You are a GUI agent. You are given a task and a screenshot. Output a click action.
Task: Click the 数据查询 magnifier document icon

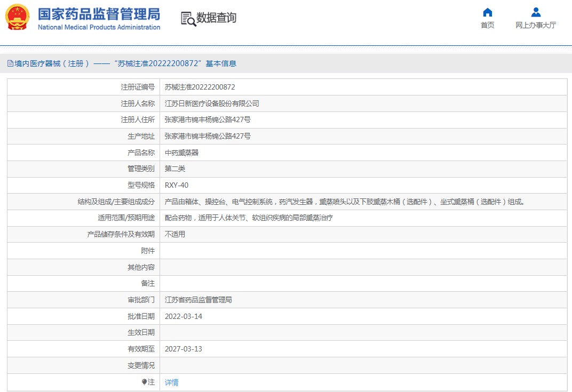pos(188,19)
